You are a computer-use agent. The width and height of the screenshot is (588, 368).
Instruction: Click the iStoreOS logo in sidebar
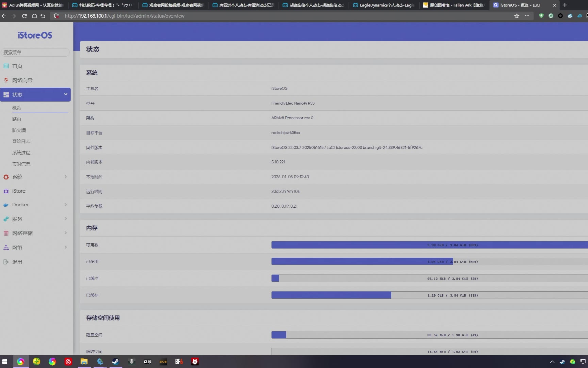click(x=35, y=35)
